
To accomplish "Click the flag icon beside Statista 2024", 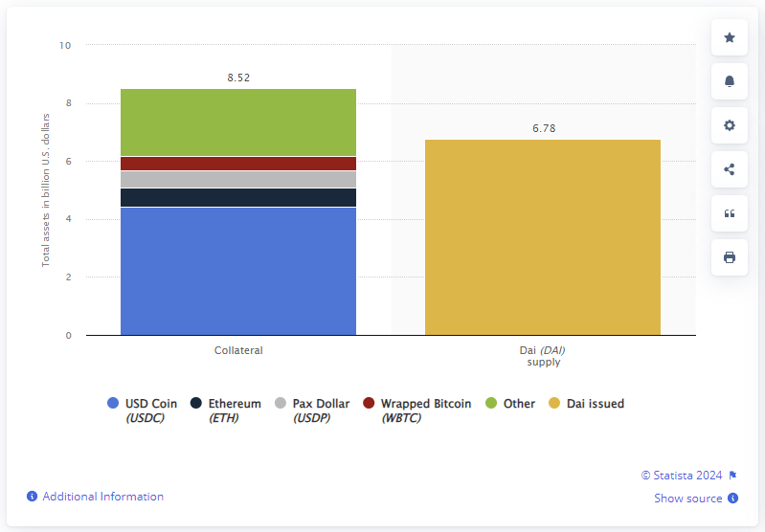I will click(x=732, y=475).
